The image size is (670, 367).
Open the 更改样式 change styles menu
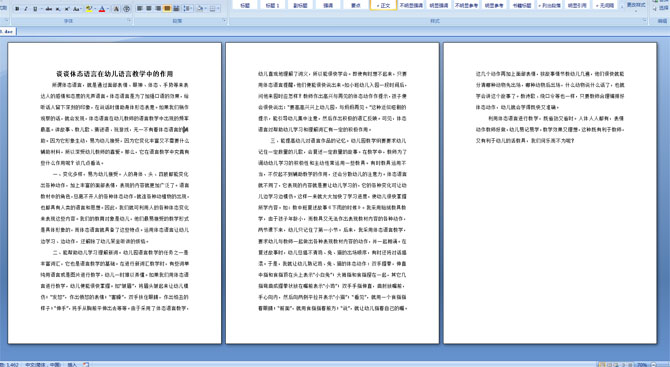(636, 5)
